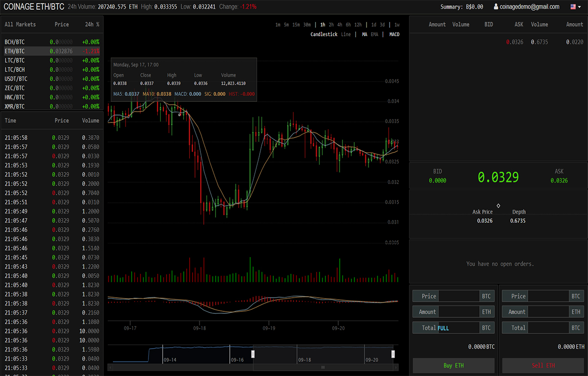Grab the right range selector handle
This screenshot has width=588, height=376.
pyautogui.click(x=393, y=354)
